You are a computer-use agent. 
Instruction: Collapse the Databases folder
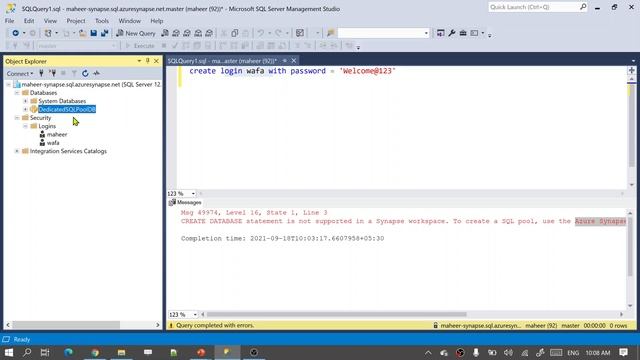(17, 93)
